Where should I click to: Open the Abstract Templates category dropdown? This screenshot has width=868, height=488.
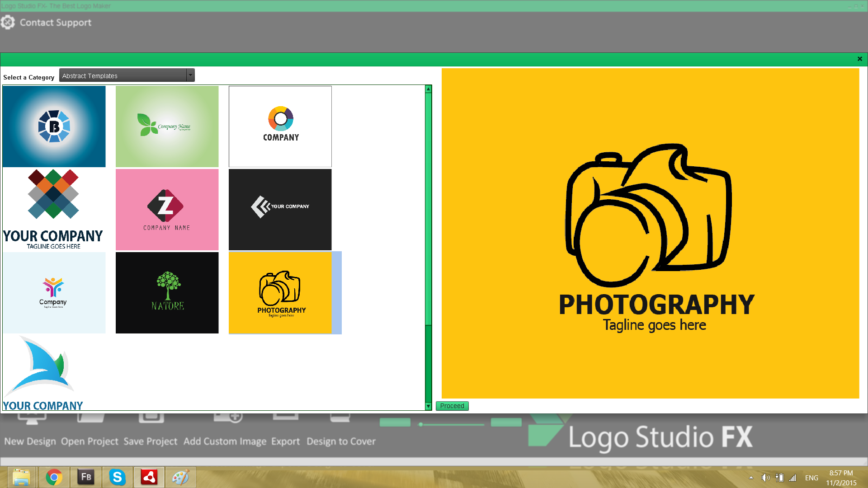(x=190, y=75)
